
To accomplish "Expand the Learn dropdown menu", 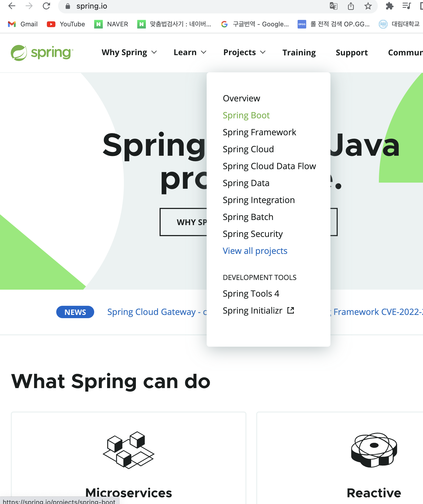I will (x=190, y=52).
